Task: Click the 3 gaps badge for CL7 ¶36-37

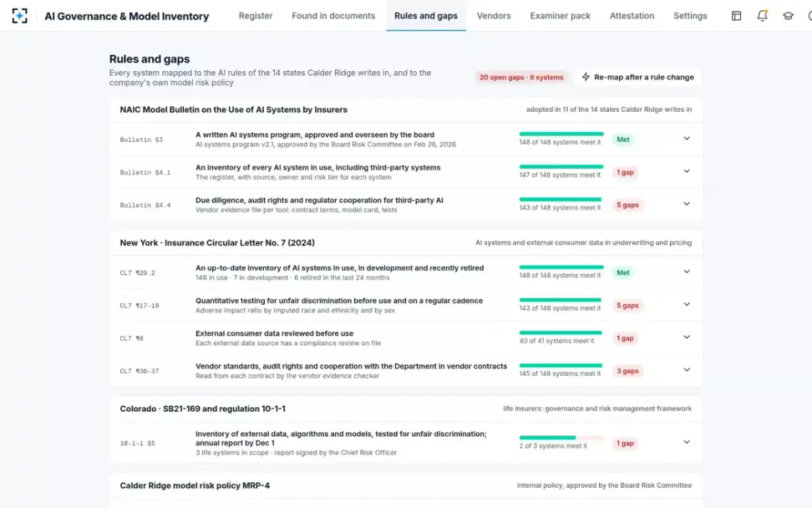Action: point(628,371)
